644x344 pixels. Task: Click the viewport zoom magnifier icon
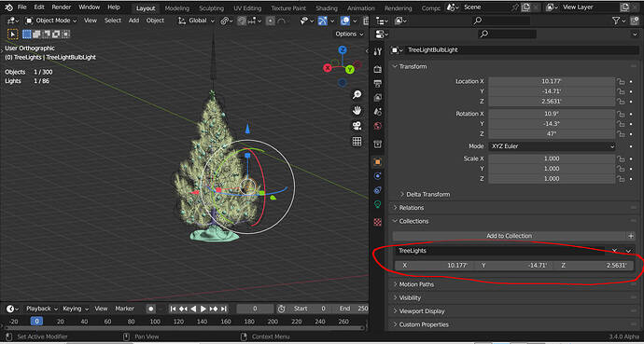point(357,95)
